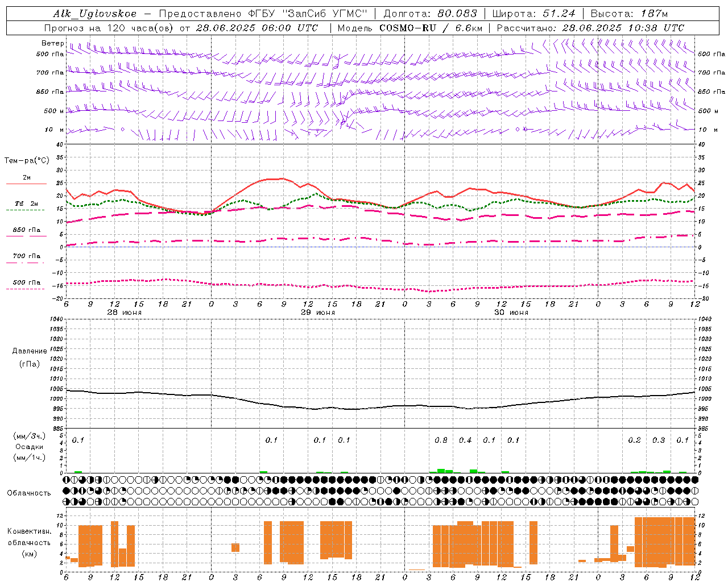Click the "(гПа)" unit under Давление
The width and height of the screenshot is (728, 582).
coord(30,364)
